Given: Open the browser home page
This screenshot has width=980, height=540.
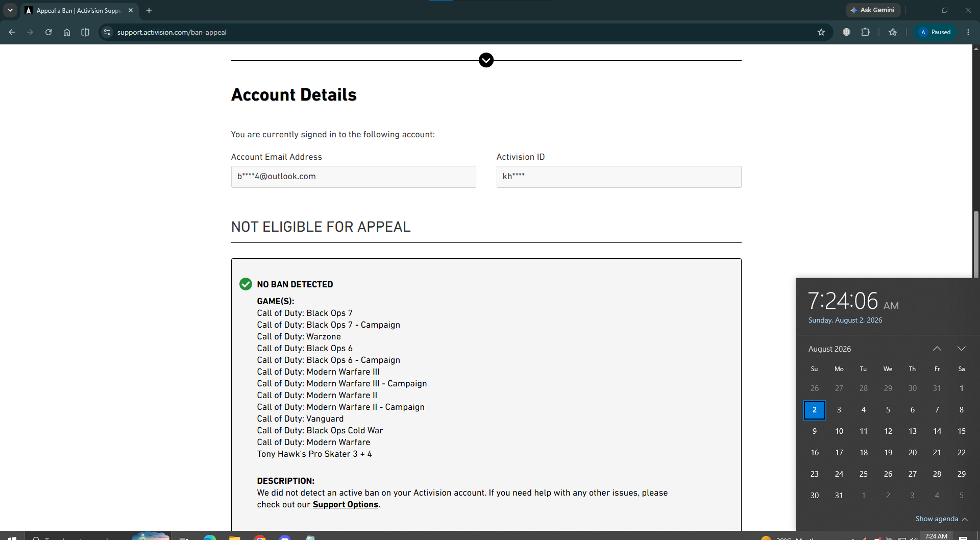Looking at the screenshot, I should 67,32.
